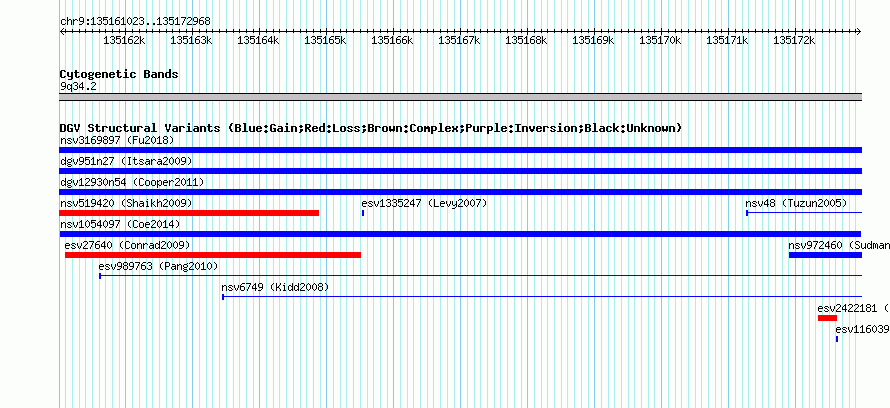
Task: Click the small esv1335247 (Levy2007) variant marker
Action: pos(363,213)
